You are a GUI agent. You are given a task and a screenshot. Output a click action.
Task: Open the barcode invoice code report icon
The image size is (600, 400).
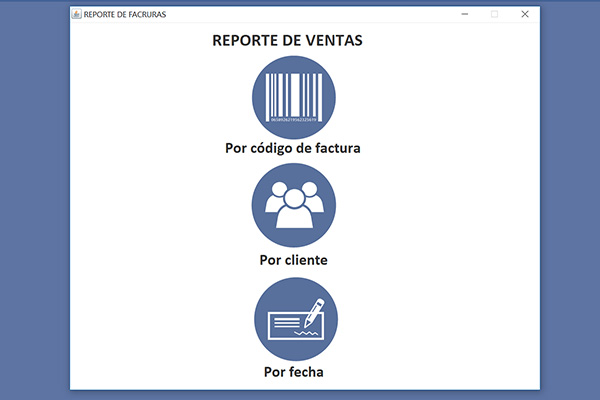pos(293,96)
